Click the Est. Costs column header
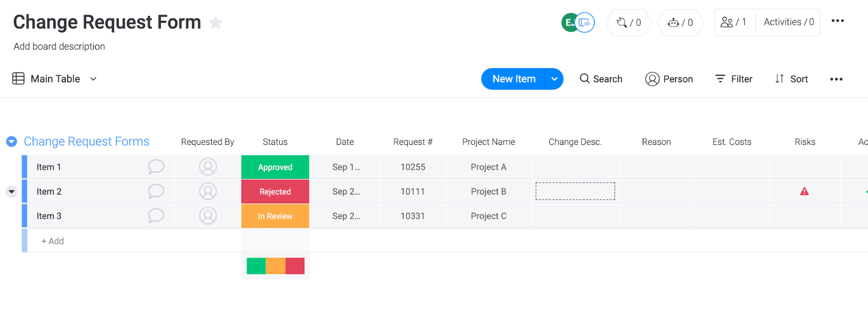The width and height of the screenshot is (868, 322). 732,142
